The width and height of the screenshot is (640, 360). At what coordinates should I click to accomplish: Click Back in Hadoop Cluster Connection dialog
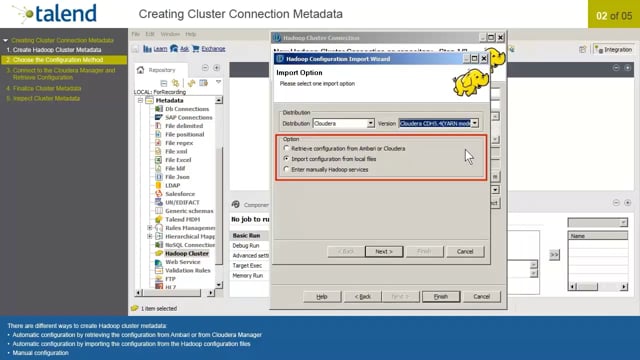(x=362, y=297)
